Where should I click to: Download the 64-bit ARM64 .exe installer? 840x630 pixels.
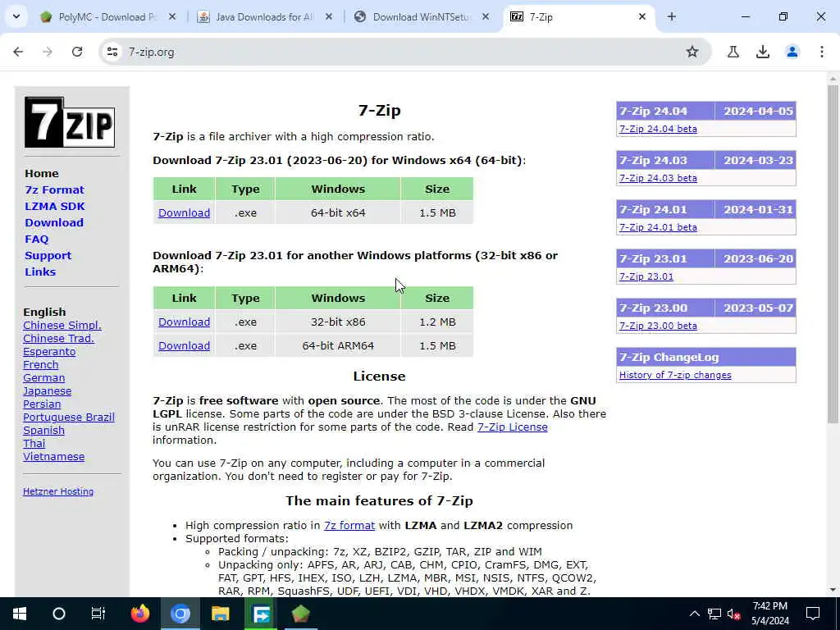pos(184,345)
